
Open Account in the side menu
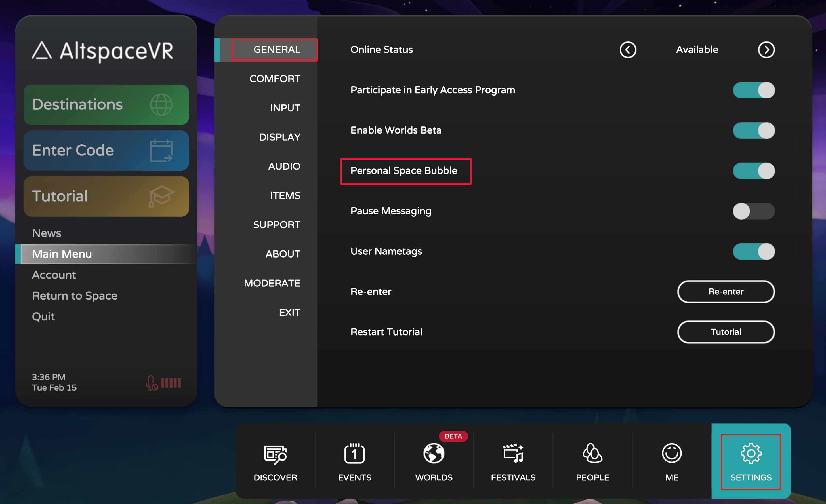coord(54,275)
